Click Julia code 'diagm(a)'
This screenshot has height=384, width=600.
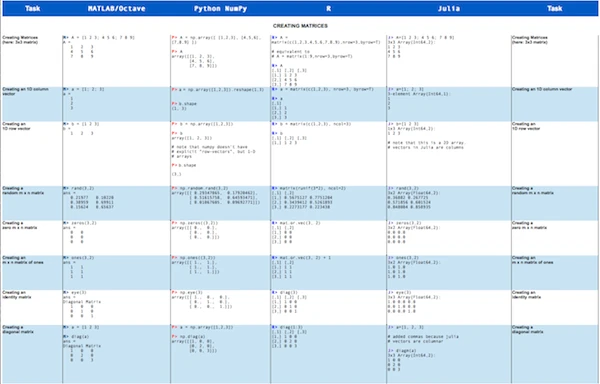(x=405, y=350)
